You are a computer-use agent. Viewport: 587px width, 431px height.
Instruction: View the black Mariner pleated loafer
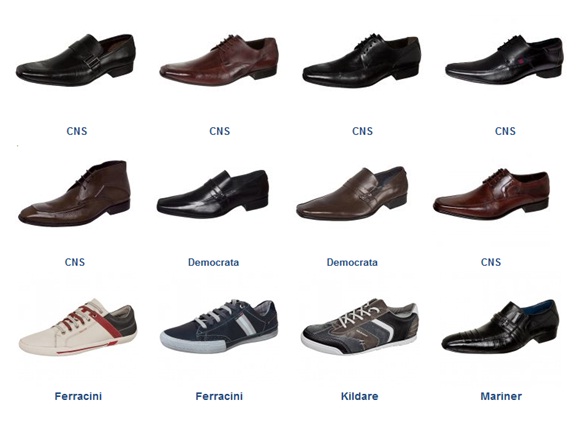click(x=501, y=327)
